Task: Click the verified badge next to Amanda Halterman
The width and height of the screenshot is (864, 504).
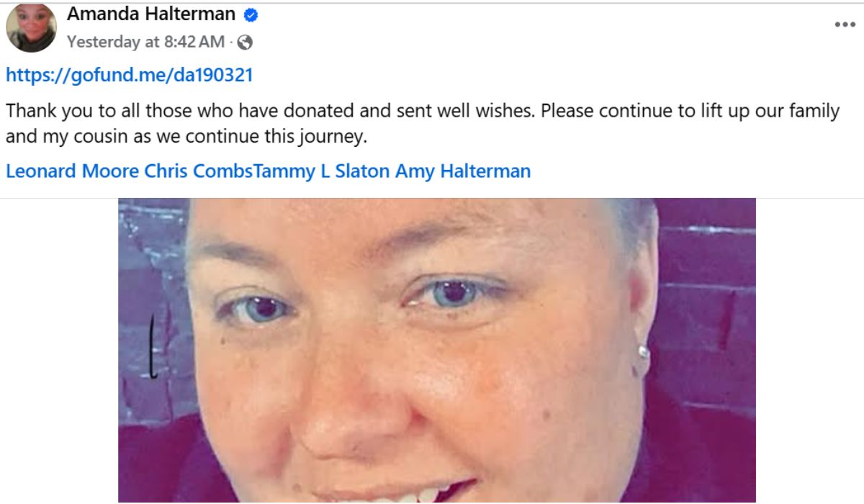Action: click(x=250, y=14)
